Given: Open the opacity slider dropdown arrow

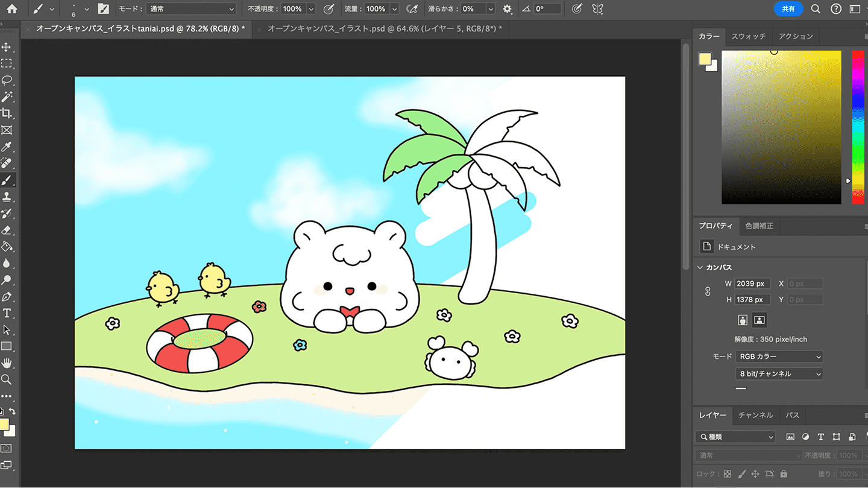Looking at the screenshot, I should tap(311, 9).
